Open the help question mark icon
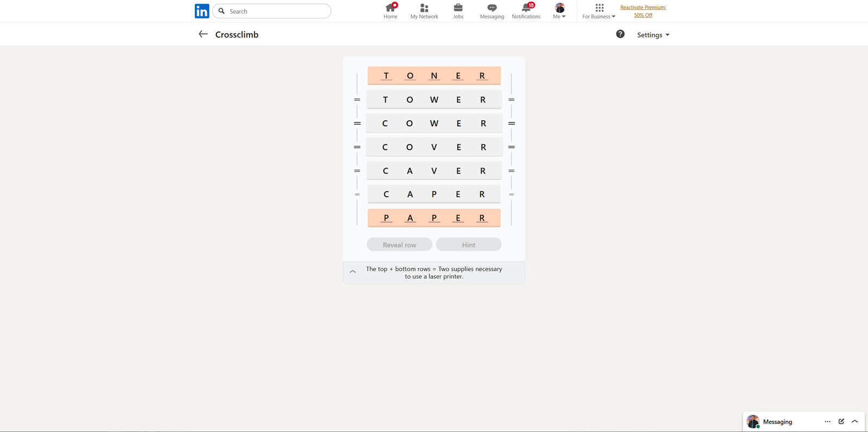Screen dimensions: 868x432 (620, 34)
